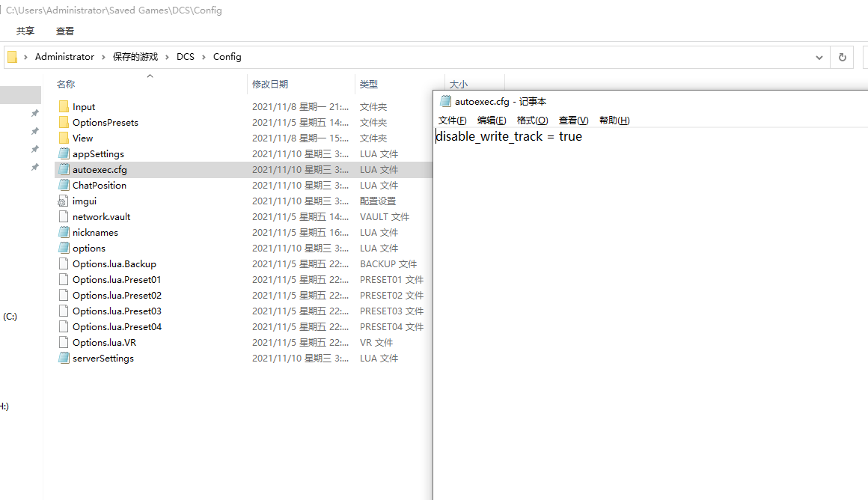Click the VAULT 文件 type cell
This screenshot has width=868, height=500.
[384, 216]
